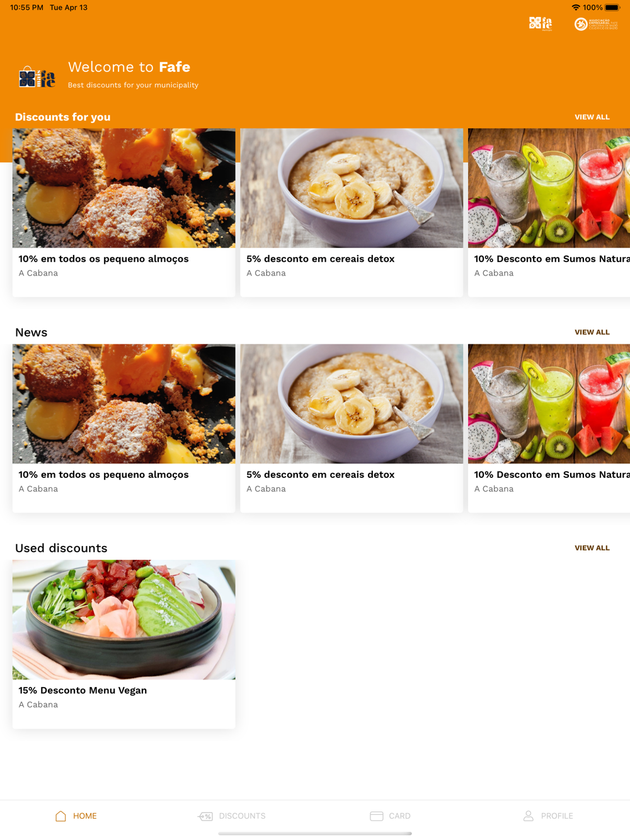630x840 pixels.
Task: Open the Discounts percent tag icon
Action: pyautogui.click(x=205, y=816)
